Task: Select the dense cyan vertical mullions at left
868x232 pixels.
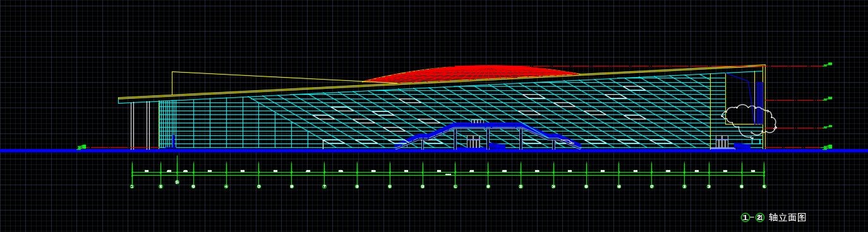Action: (x=167, y=124)
